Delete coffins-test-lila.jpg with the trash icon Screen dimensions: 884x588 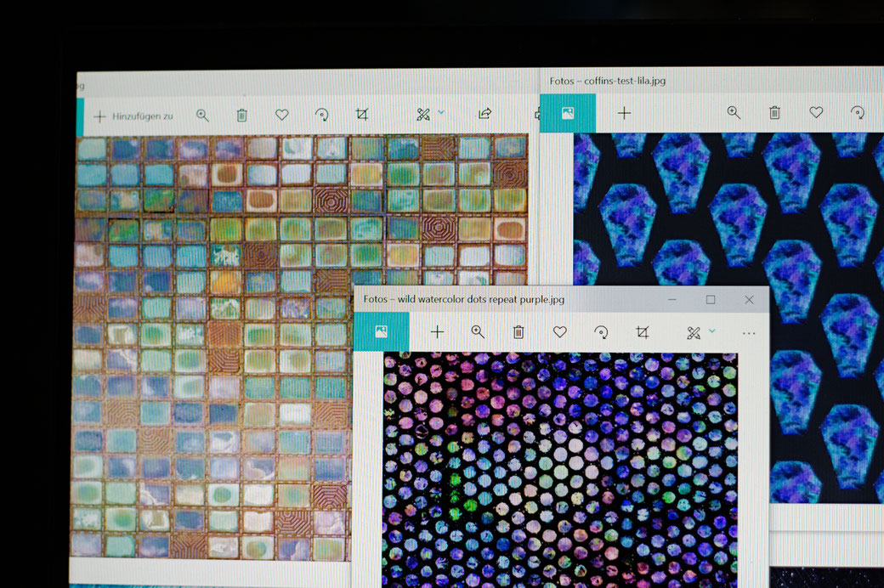point(774,113)
